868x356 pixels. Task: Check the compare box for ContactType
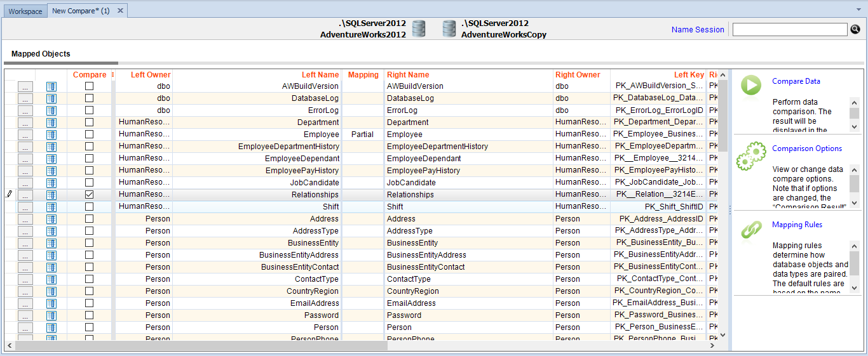tap(89, 279)
